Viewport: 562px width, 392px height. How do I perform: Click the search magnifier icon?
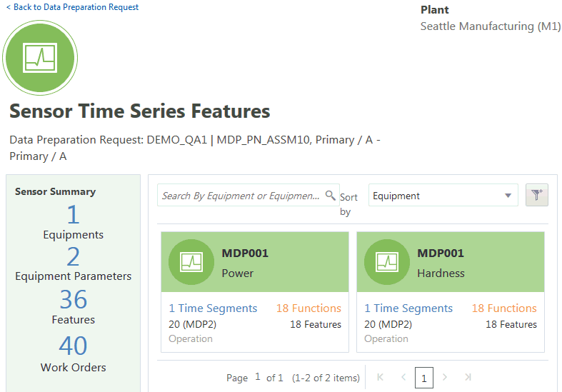[x=330, y=195]
